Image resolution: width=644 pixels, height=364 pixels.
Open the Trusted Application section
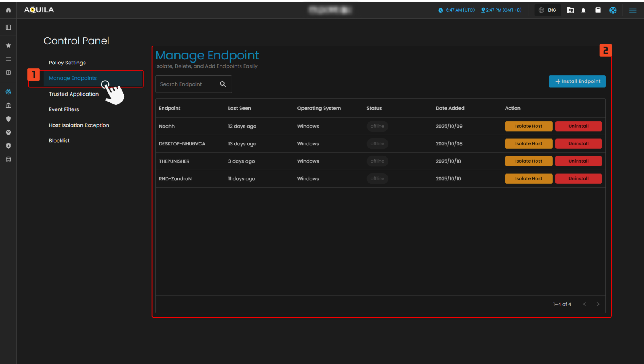[x=74, y=94]
